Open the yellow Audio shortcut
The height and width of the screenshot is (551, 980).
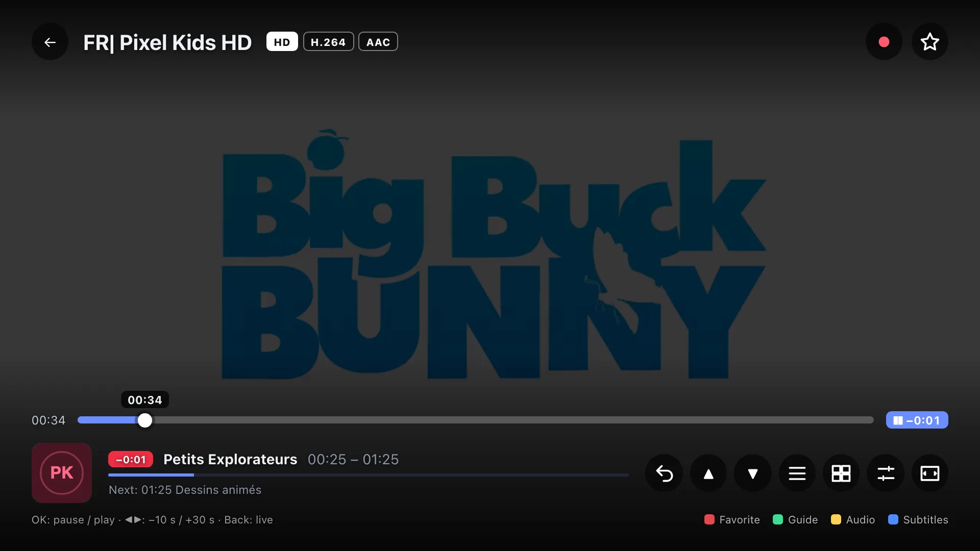click(853, 520)
